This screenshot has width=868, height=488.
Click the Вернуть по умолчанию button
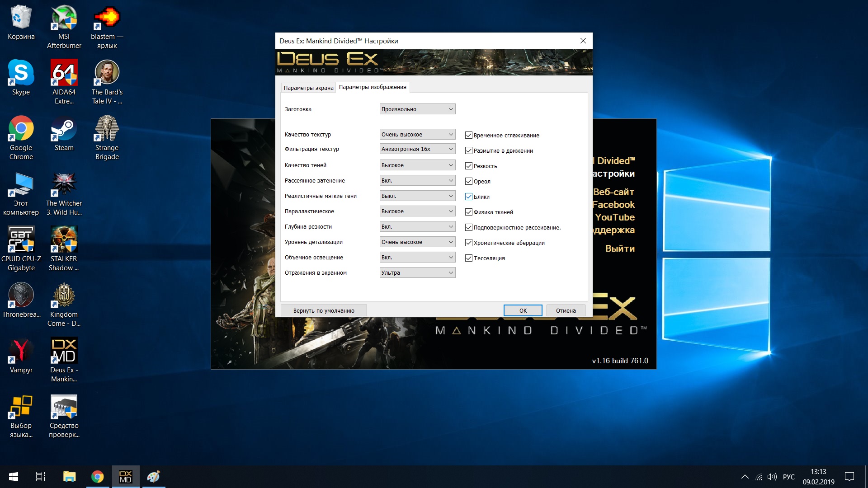pyautogui.click(x=324, y=311)
